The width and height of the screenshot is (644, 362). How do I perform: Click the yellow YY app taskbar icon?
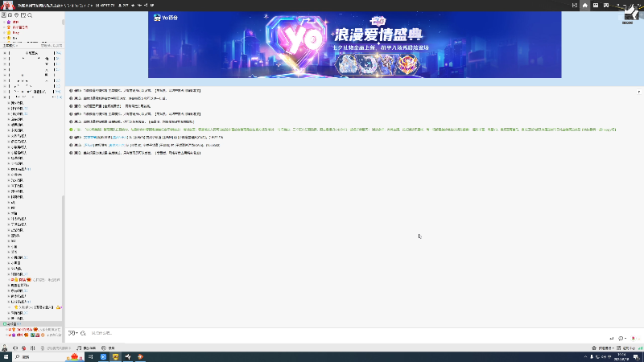pos(115,357)
